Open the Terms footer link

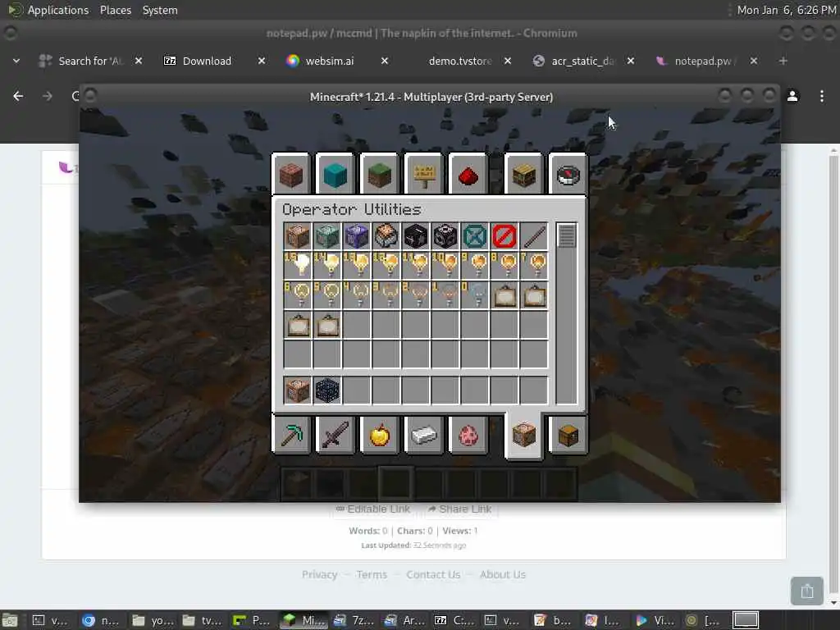tap(372, 574)
